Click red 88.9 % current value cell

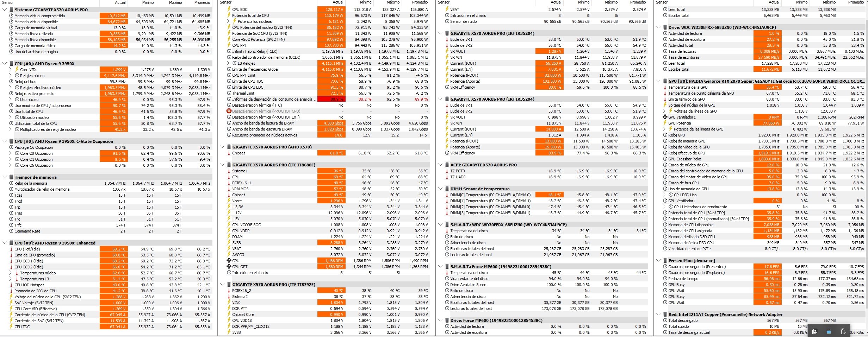tap(331, 99)
